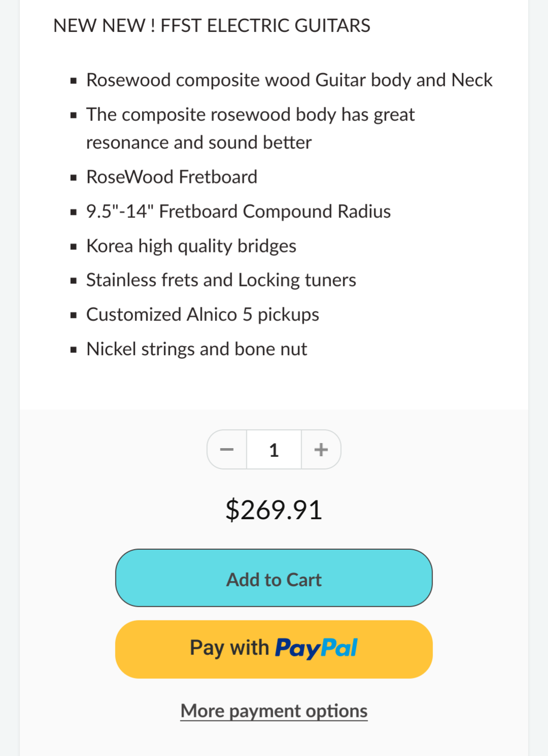Select the Rosewood composite wood Guitar body line
Screen dimensions: 548x756
tap(289, 80)
